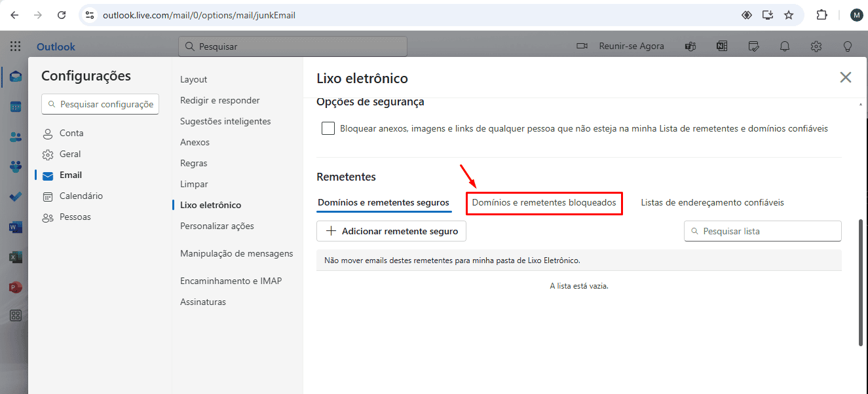This screenshot has width=868, height=394.
Task: Open the Word app icon in rail
Action: point(15,227)
